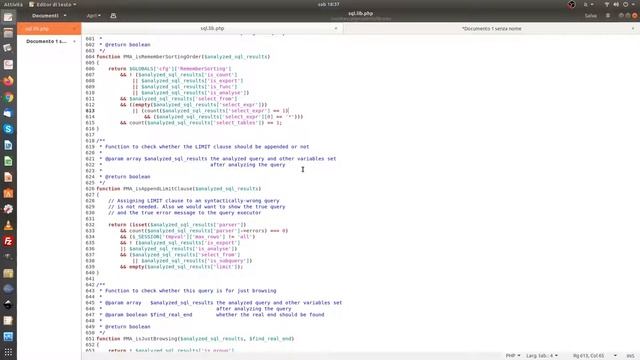Open Ubuntu Software from the dock
This screenshot has width=640, height=360.
(8, 193)
